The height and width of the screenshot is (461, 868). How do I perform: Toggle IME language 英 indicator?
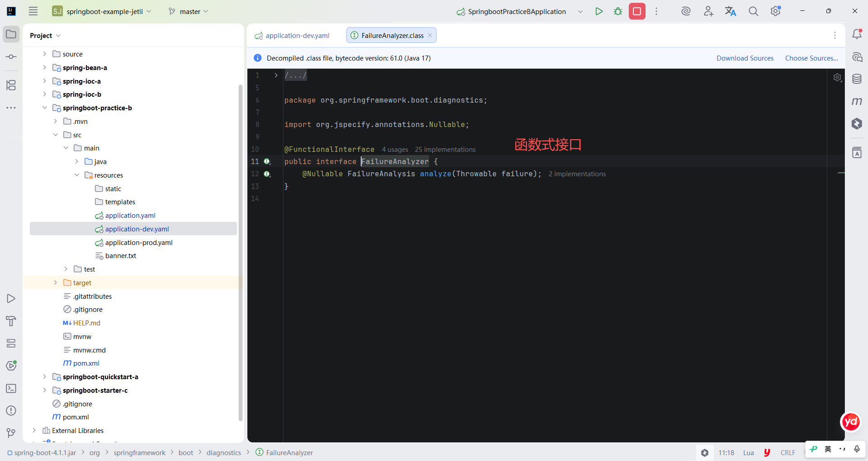click(x=828, y=449)
